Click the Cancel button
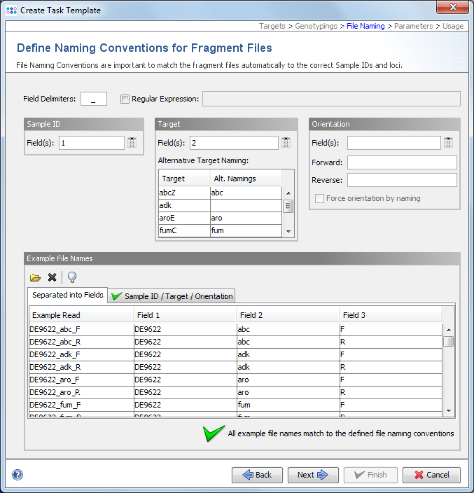474x493 pixels. pos(432,475)
